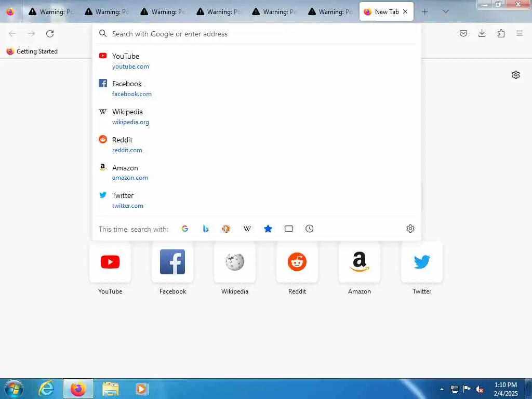Screen dimensions: 532x399
Task: Reload the current page
Action: [50, 34]
